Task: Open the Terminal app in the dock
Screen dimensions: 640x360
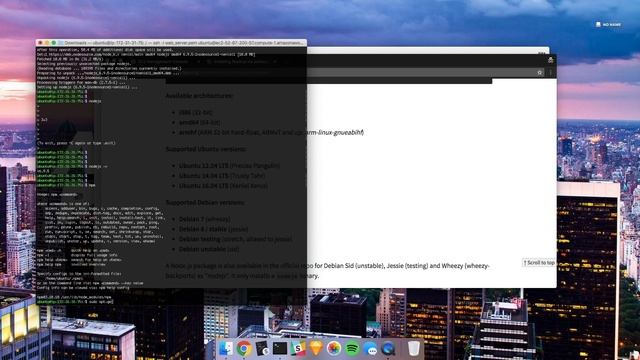Action: (x=280, y=348)
